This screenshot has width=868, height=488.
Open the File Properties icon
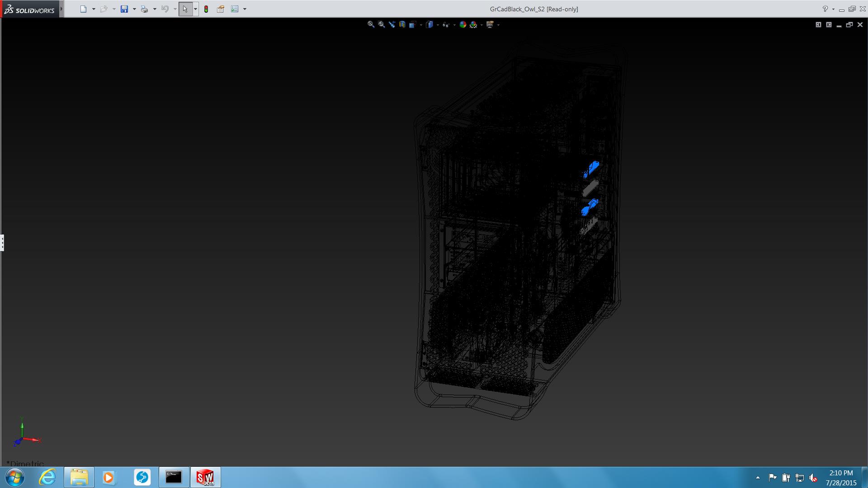[x=221, y=9]
